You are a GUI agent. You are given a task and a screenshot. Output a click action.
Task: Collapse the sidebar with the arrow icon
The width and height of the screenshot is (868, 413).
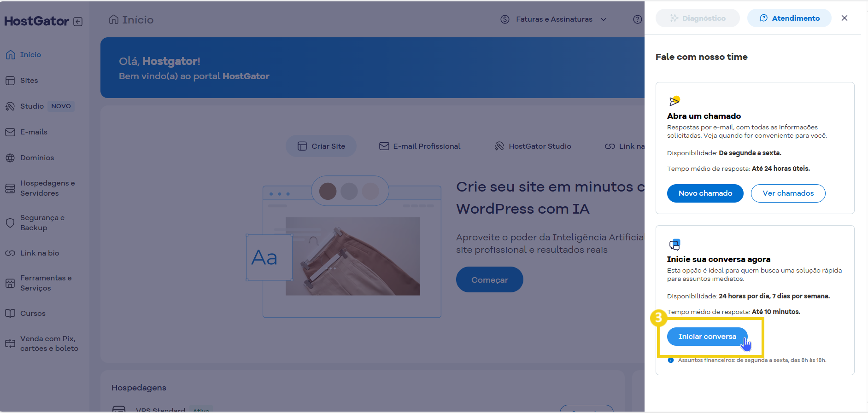(78, 22)
